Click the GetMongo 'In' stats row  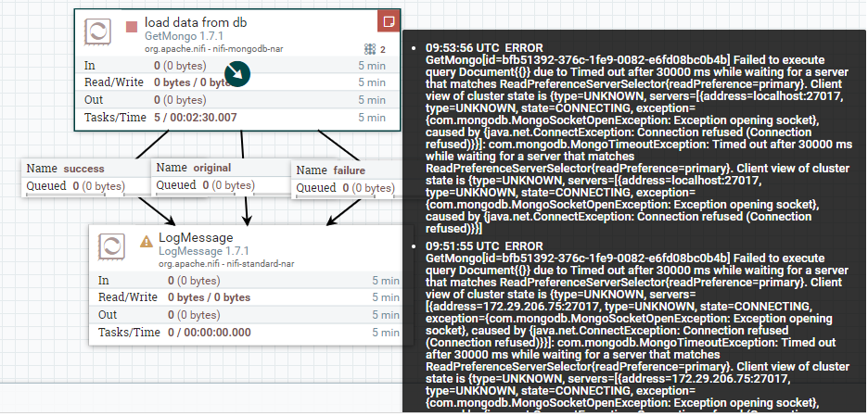tap(236, 65)
